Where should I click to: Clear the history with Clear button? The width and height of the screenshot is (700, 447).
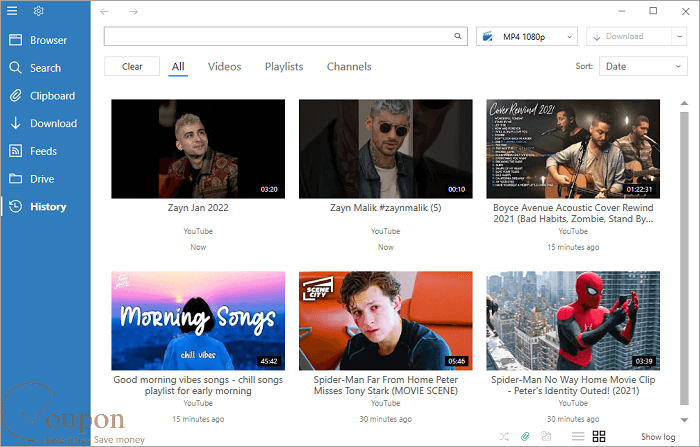132,67
